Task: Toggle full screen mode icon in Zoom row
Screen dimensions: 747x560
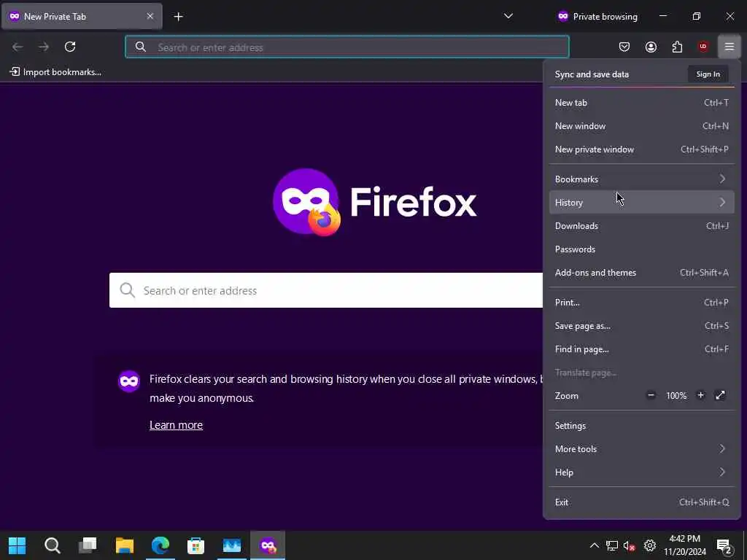Action: tap(720, 395)
